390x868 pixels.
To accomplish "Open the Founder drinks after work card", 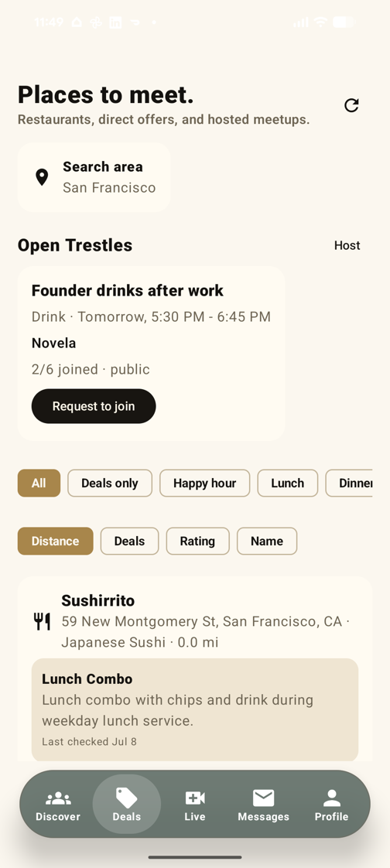I will pos(151,354).
